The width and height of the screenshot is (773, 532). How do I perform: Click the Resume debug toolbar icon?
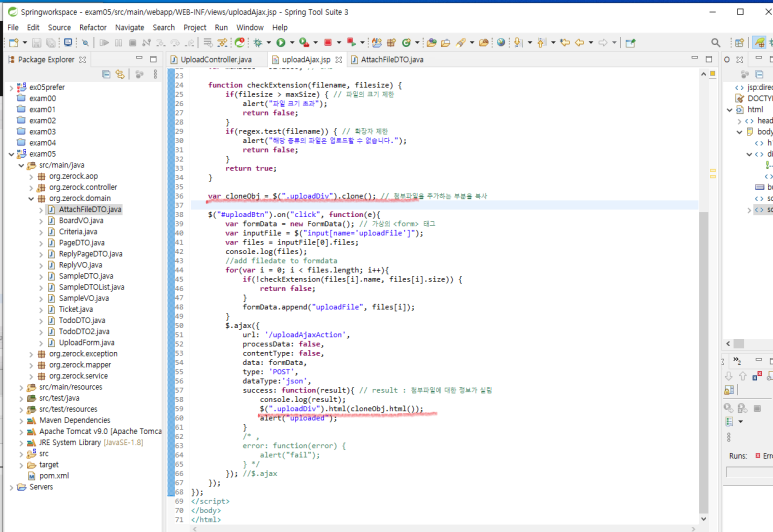[104, 43]
